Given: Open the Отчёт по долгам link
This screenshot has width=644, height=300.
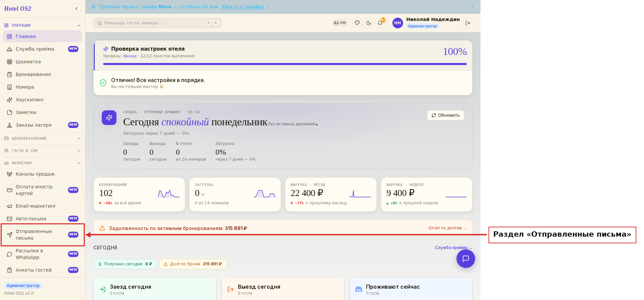Looking at the screenshot, I should (x=447, y=228).
